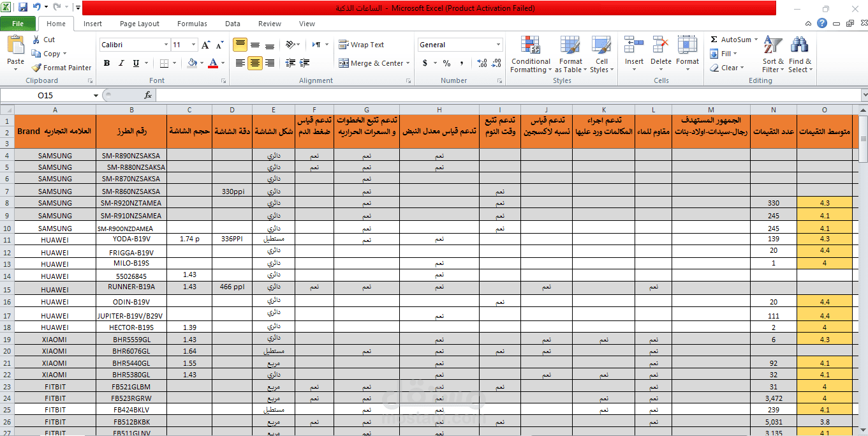Open Find & Select binoculars
This screenshot has height=436, width=868.
coord(800,55)
